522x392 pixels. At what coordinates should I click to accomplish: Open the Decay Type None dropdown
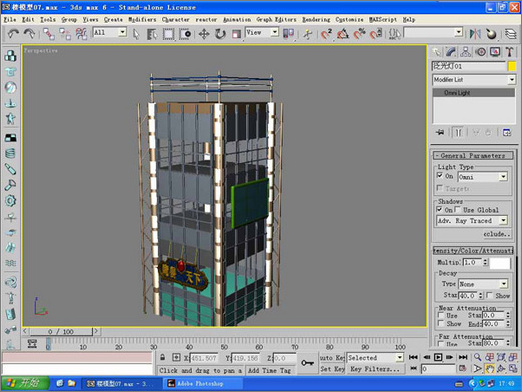pyautogui.click(x=483, y=284)
